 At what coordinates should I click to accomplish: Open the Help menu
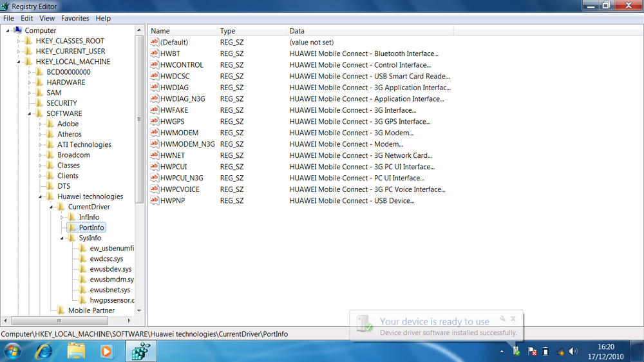[103, 18]
